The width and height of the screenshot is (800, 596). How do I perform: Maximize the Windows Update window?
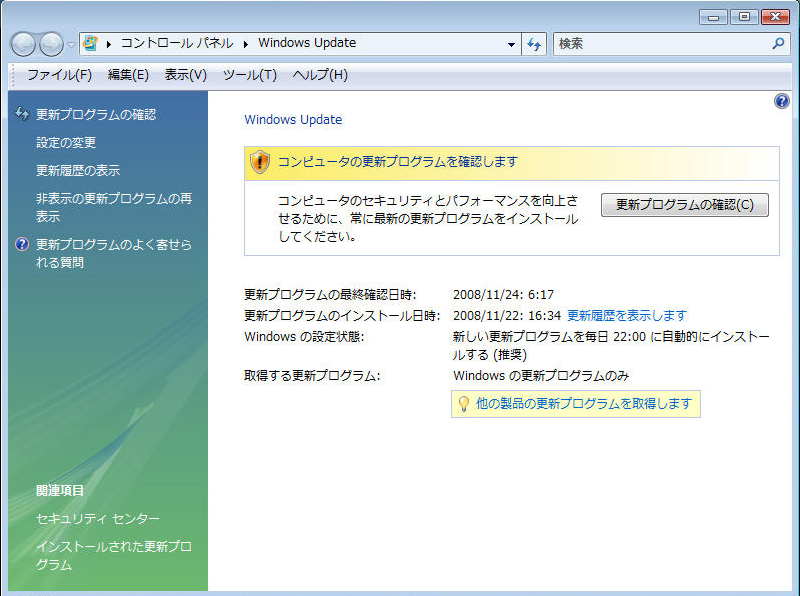coord(744,17)
